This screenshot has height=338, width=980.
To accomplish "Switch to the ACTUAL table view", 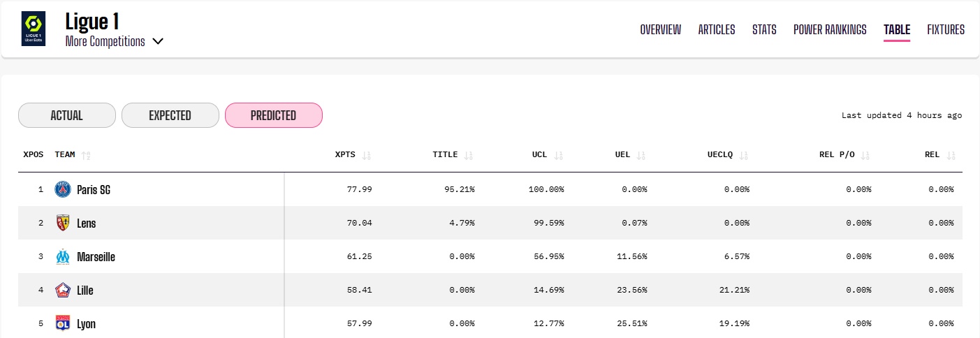I will click(67, 115).
